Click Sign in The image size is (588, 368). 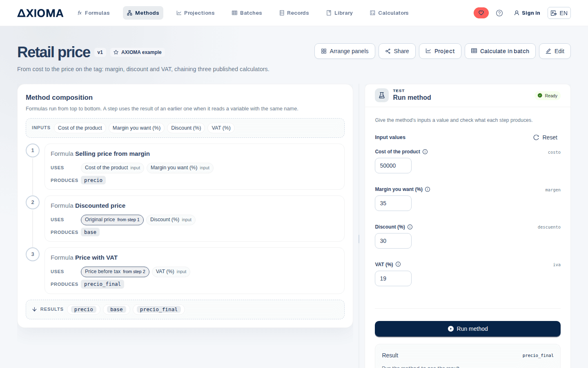click(x=527, y=13)
